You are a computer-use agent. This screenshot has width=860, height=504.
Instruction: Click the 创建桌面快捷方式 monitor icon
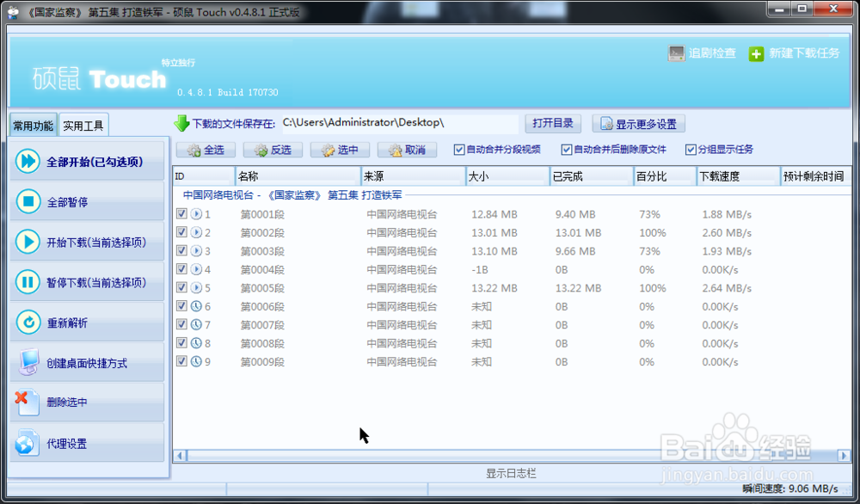pos(28,362)
